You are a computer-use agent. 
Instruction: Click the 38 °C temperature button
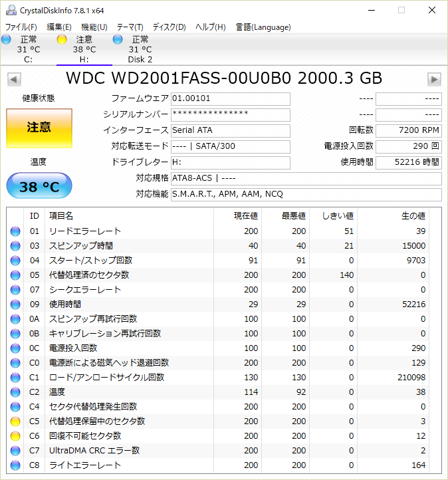39,185
